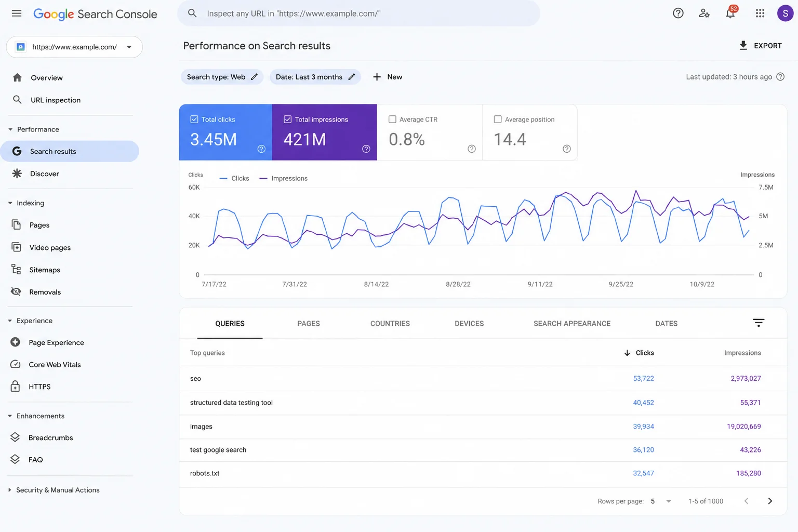The image size is (798, 532).
Task: Open Sitemaps icon in sidebar
Action: pyautogui.click(x=16, y=270)
